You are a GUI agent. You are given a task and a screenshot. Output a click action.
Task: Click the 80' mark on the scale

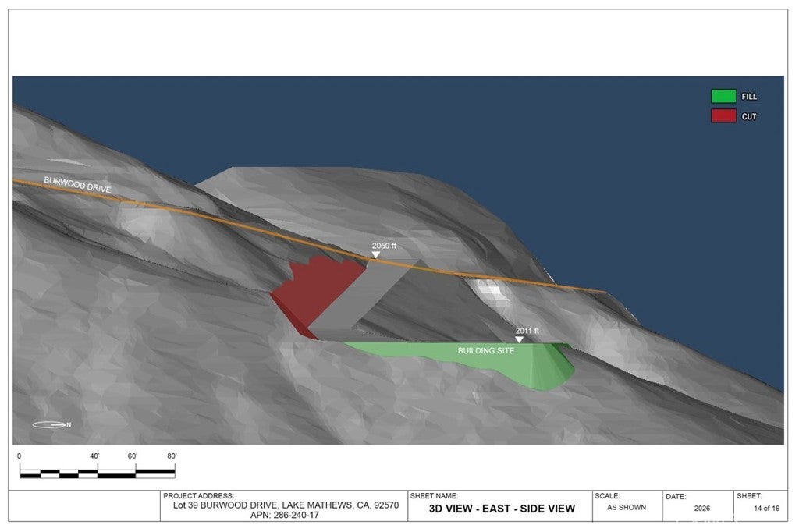click(x=172, y=456)
